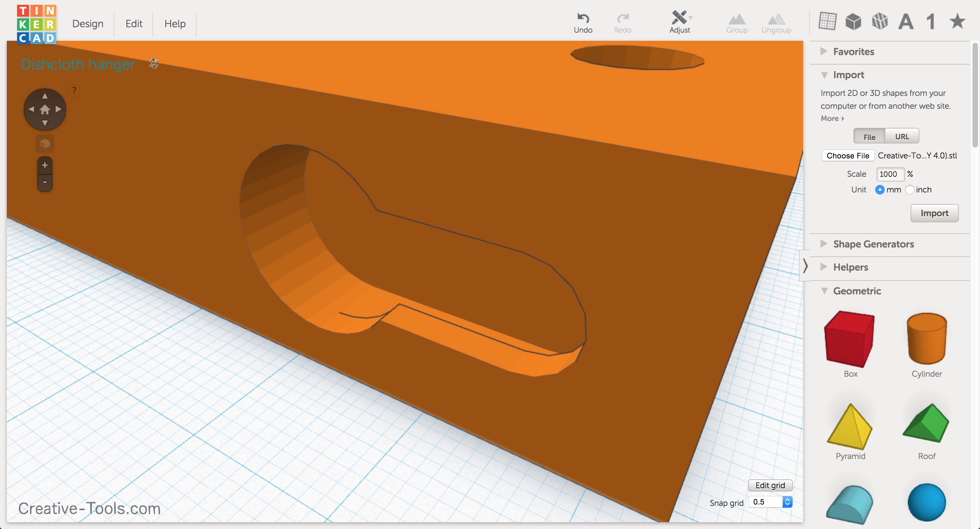Image resolution: width=980 pixels, height=529 pixels.
Task: Click the striped hole cube icon
Action: [x=880, y=21]
